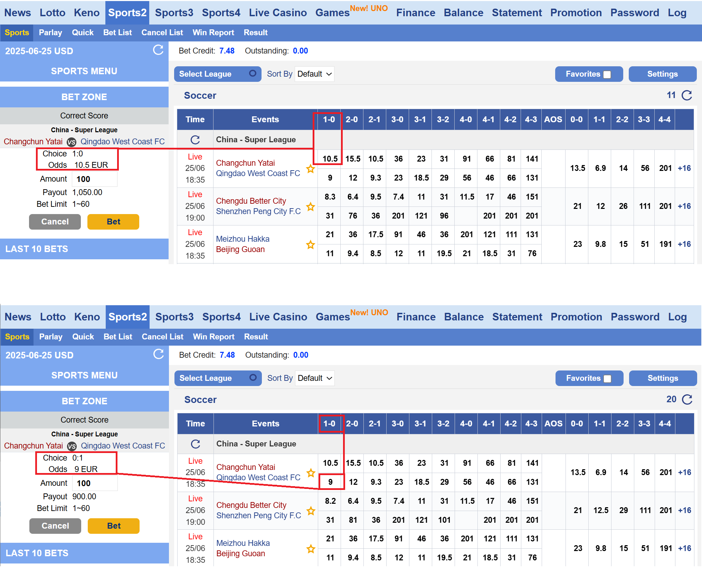702x588 pixels.
Task: Open Sort By Default dropdown in top panel
Action: point(314,74)
